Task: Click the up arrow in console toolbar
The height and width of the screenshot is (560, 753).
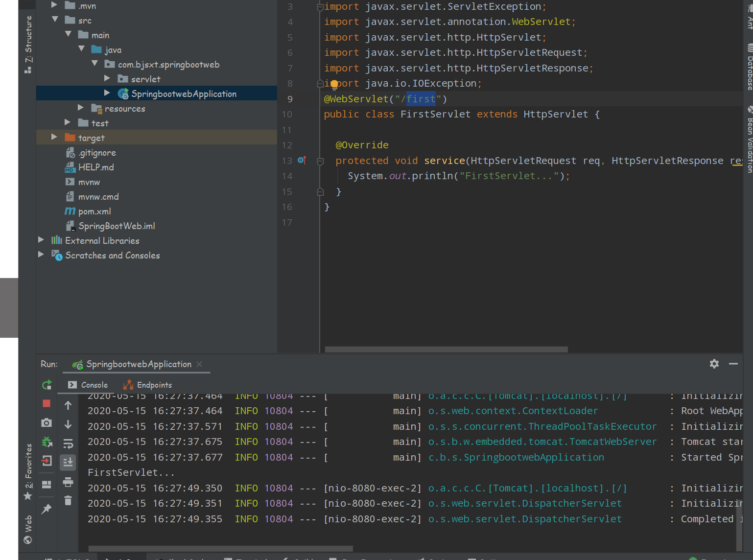Action: click(68, 405)
